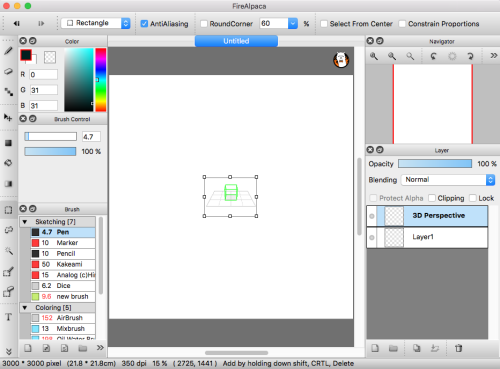The height and width of the screenshot is (369, 500).
Task: Toggle visibility of 3D Perspective layer
Action: 372,216
